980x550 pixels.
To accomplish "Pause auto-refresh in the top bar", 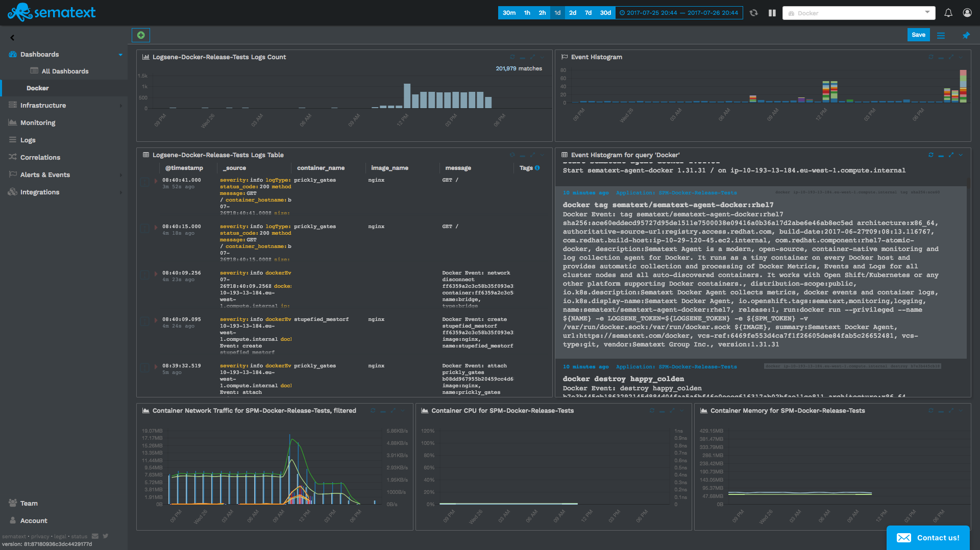I will [772, 13].
